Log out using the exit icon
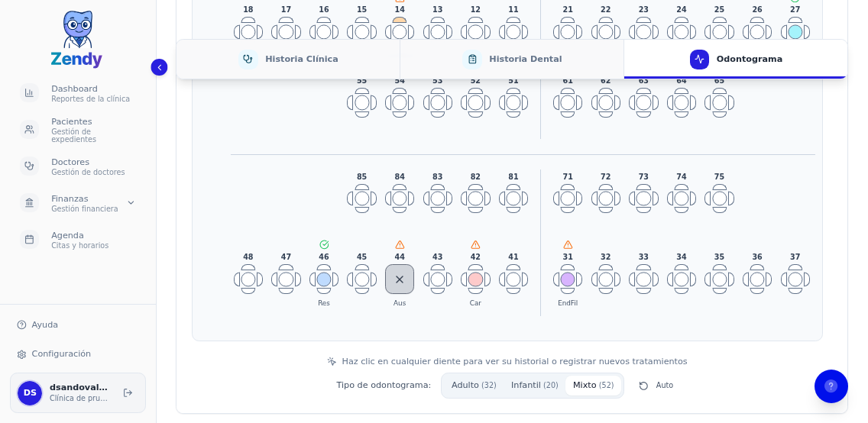Image resolution: width=868 pixels, height=423 pixels. 128,392
